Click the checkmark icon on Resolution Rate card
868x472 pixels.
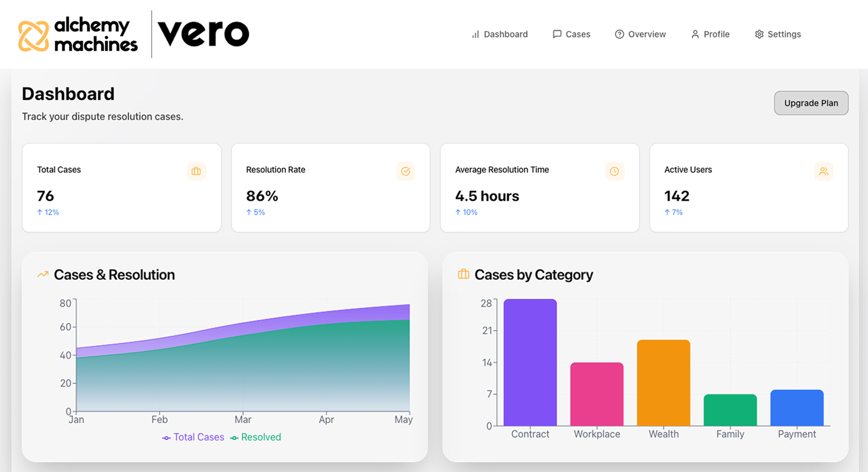click(405, 171)
